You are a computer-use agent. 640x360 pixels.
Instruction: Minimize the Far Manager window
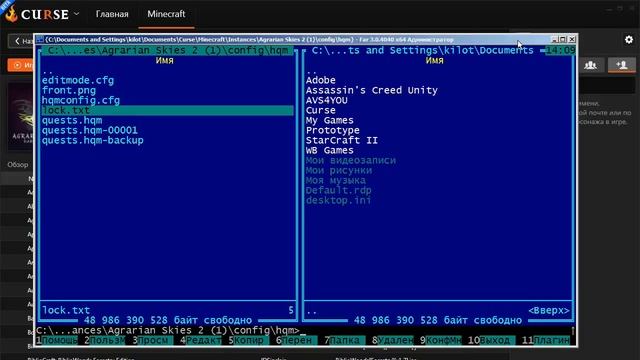pyautogui.click(x=554, y=40)
